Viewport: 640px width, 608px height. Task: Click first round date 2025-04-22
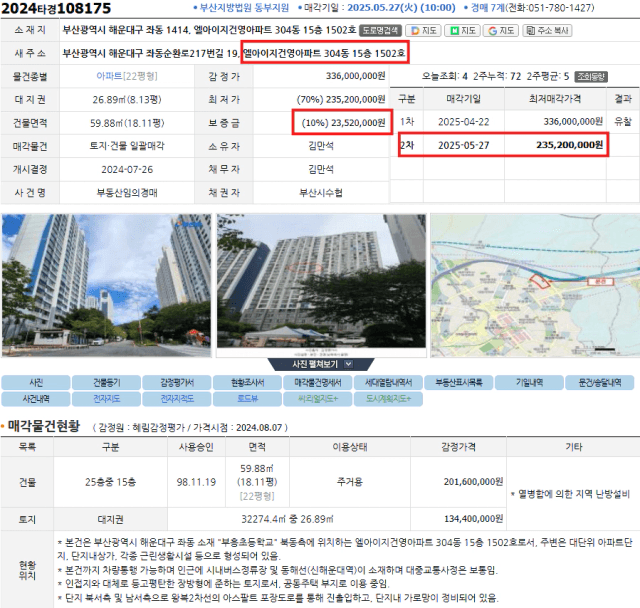(x=464, y=122)
